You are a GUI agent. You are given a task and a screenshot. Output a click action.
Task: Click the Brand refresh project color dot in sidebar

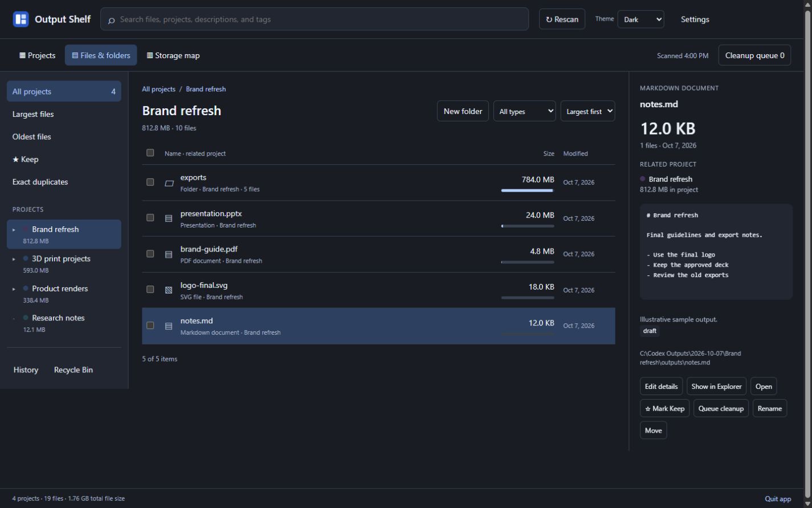[x=26, y=229]
